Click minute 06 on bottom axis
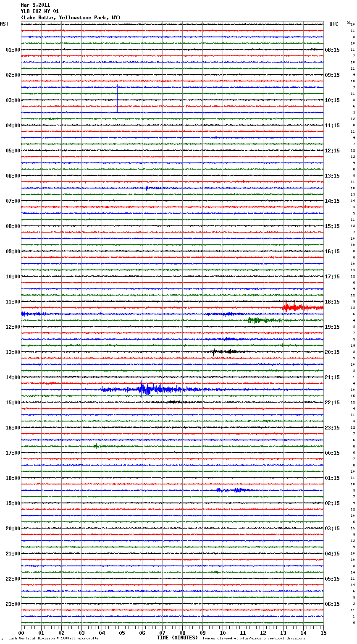The image size is (357, 644). point(142,633)
